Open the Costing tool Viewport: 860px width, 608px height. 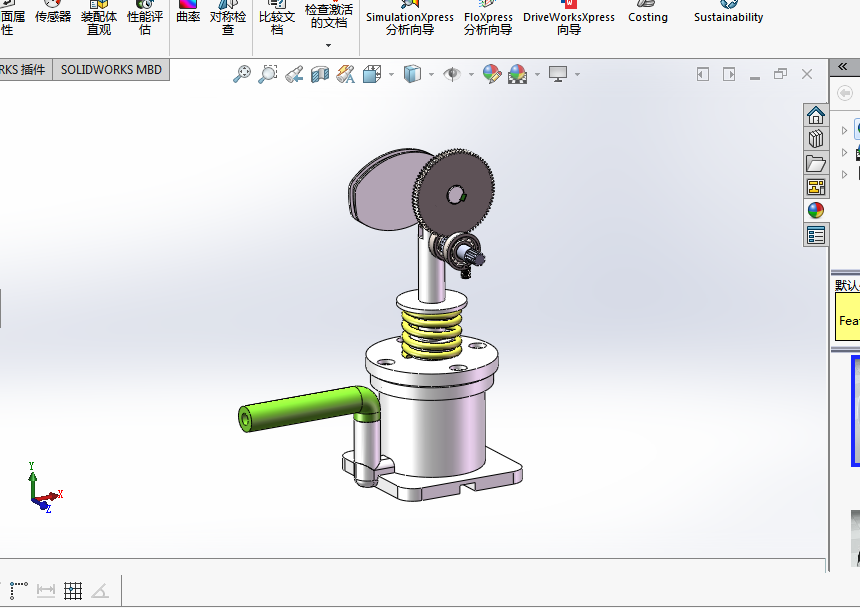pyautogui.click(x=648, y=14)
